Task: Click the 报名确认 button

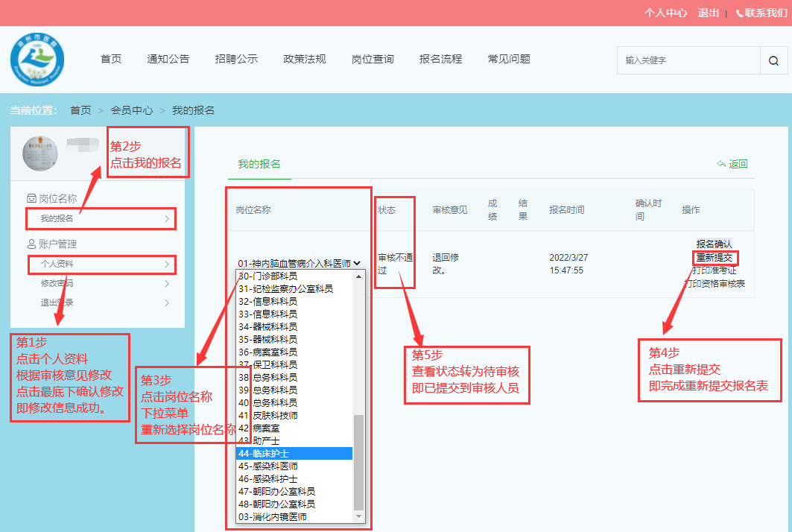Action: coord(714,244)
